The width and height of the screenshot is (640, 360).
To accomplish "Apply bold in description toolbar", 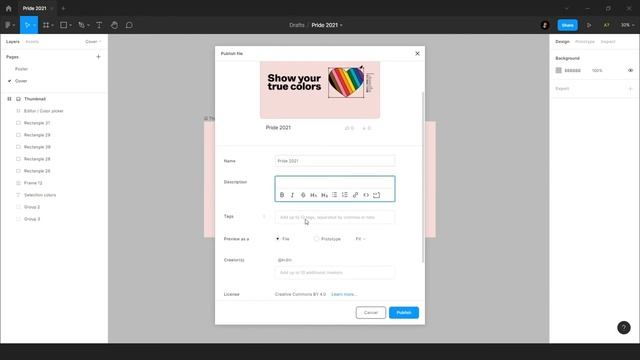I will coord(282,195).
